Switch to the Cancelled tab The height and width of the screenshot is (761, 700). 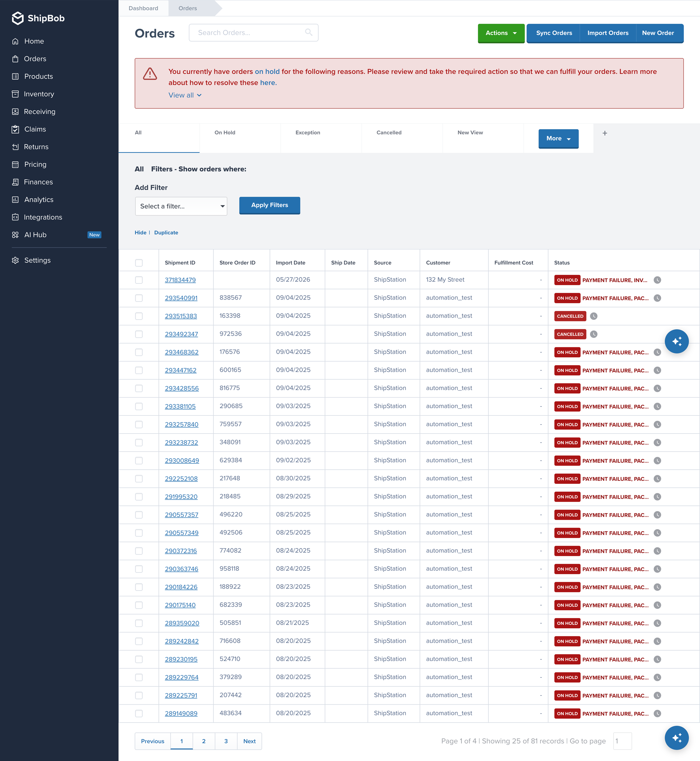coord(402,138)
